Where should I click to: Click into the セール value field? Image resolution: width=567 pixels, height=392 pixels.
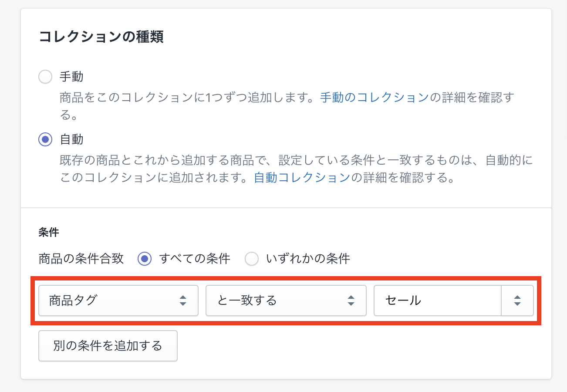pos(438,300)
